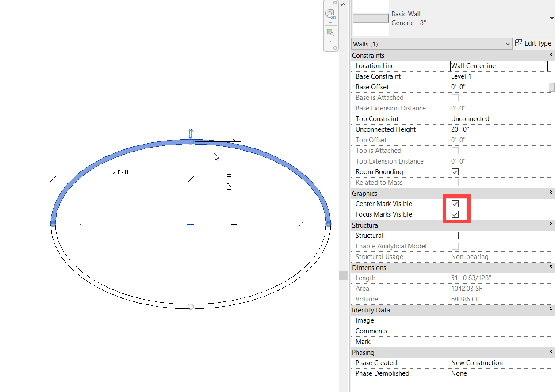This screenshot has width=555, height=392.
Task: Uncheck Center Mark Visible
Action: (x=455, y=204)
